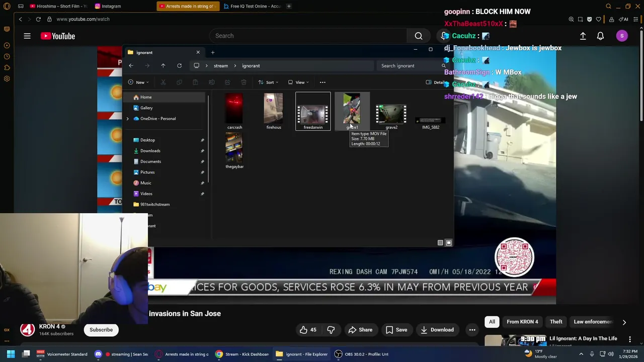Image resolution: width=644 pixels, height=362 pixels.
Task: Refresh the File Explorer folder
Action: (x=179, y=65)
